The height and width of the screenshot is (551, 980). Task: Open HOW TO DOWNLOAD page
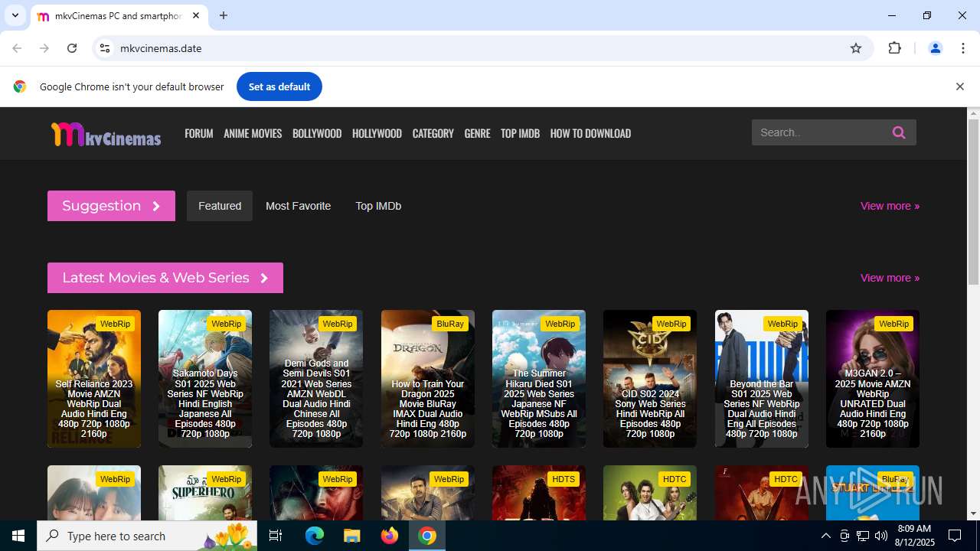590,133
